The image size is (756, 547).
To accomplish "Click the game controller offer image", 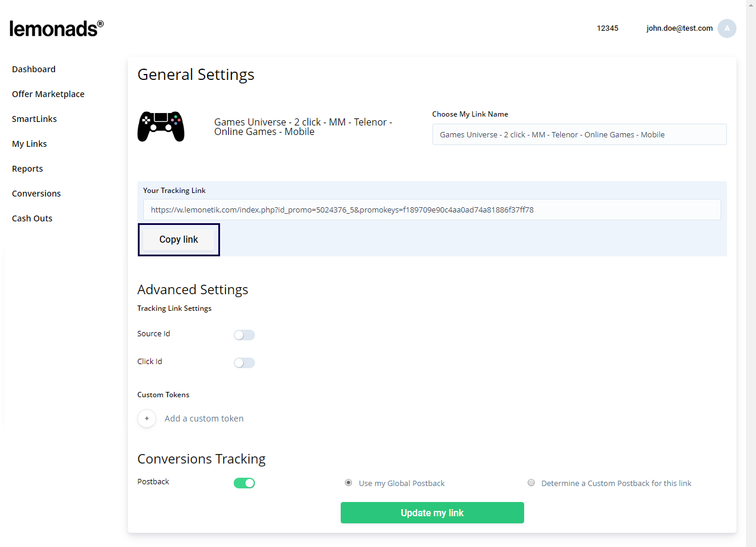I will [x=161, y=126].
